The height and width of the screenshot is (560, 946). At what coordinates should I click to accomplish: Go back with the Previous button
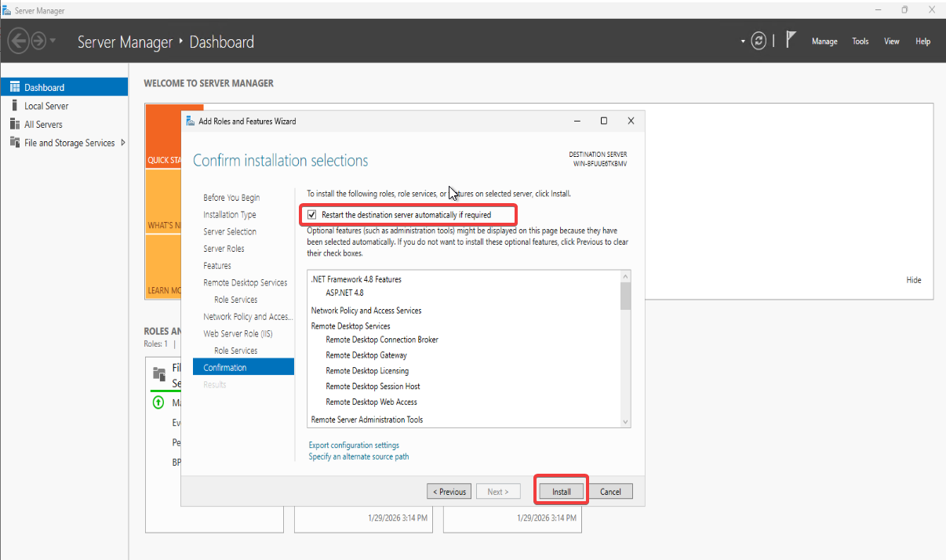tap(449, 492)
